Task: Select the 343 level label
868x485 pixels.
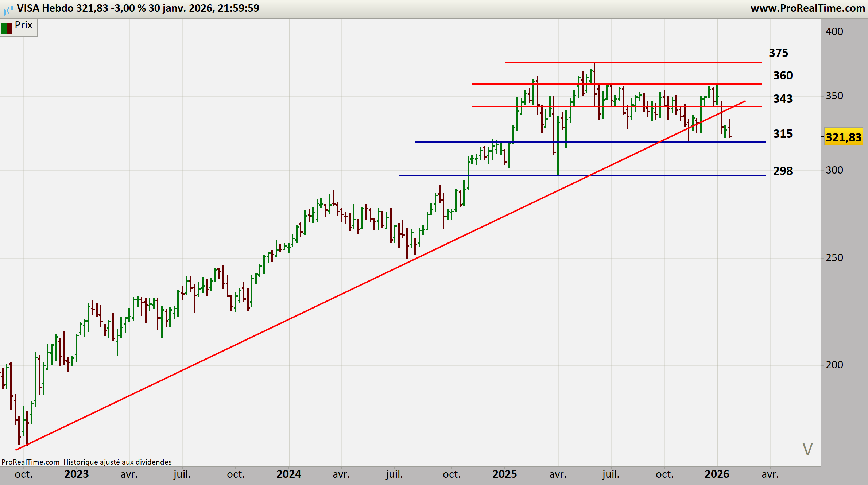Action: pos(783,99)
